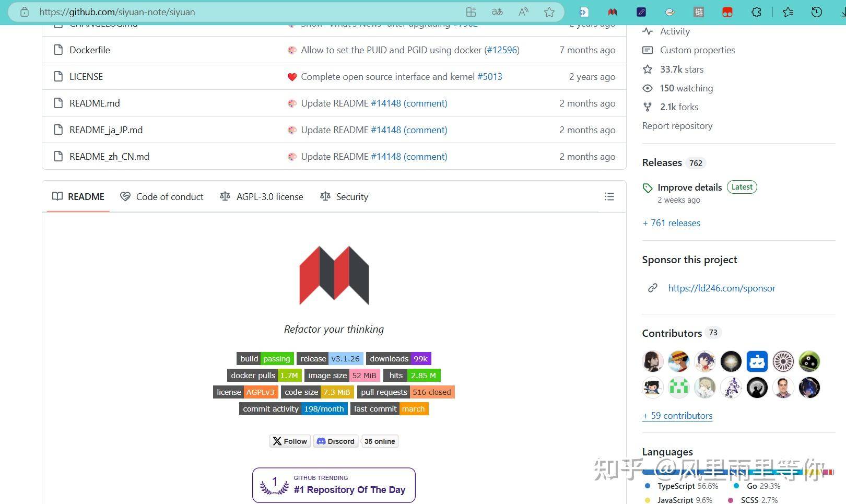Open the README outline menu

coord(609,196)
